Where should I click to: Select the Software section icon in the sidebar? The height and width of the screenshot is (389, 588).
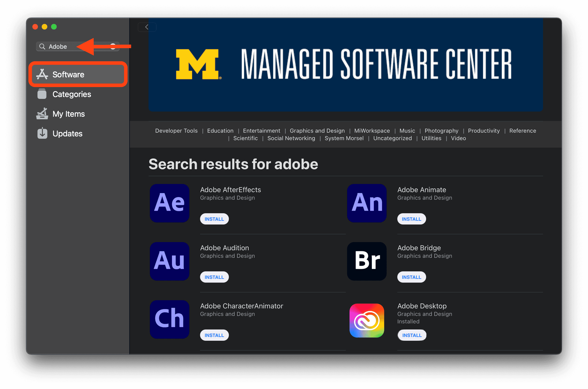coord(42,74)
